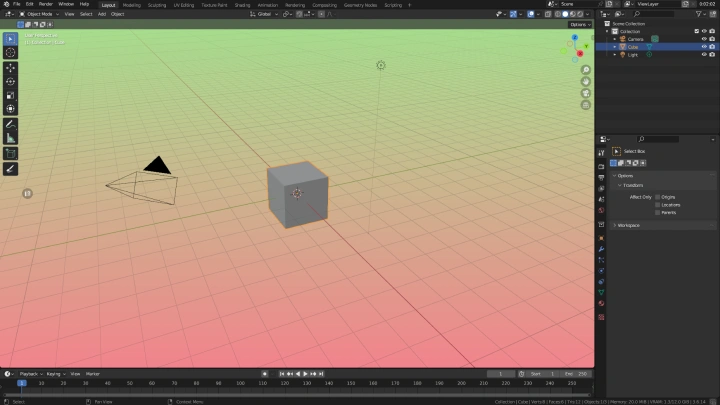Open the viewport Options button
Viewport: 720px width, 405px height.
coord(579,24)
